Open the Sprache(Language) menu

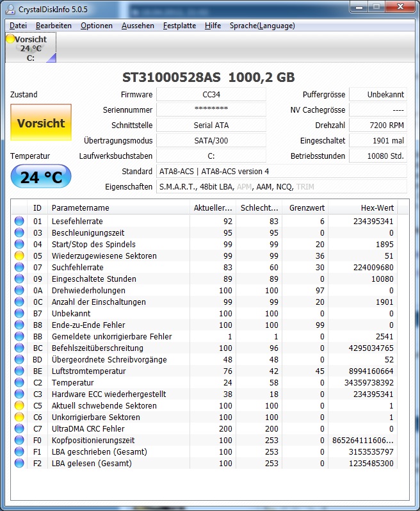(262, 26)
